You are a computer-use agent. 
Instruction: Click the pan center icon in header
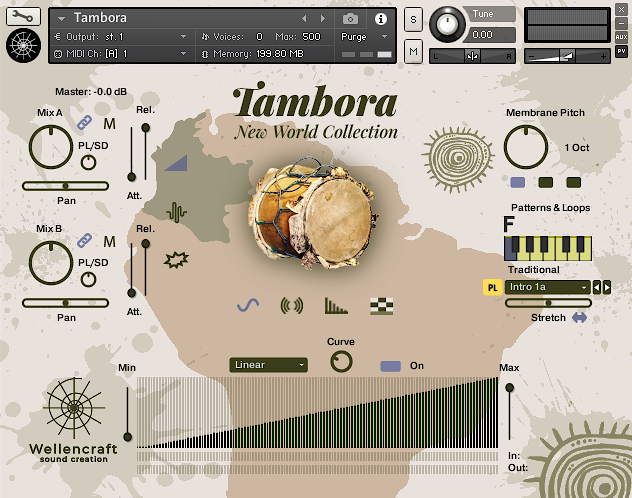472,56
